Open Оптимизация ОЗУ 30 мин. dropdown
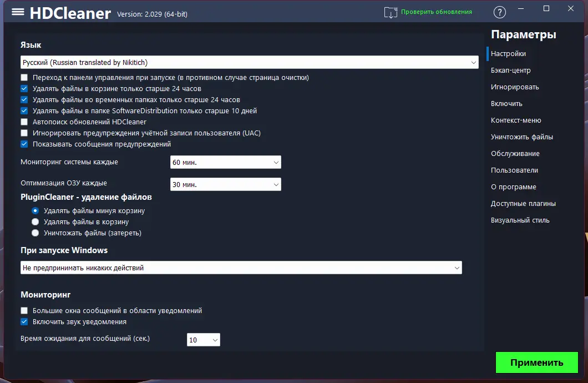588x383 pixels. pyautogui.click(x=225, y=184)
